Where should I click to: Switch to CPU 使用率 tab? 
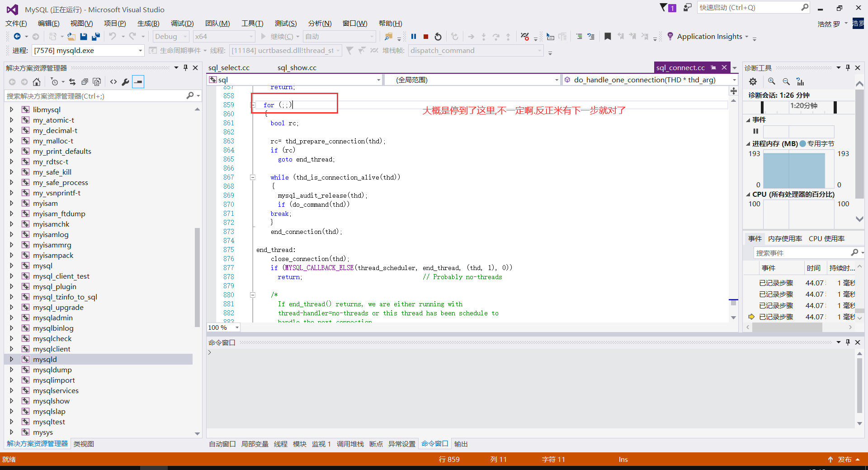pyautogui.click(x=827, y=239)
